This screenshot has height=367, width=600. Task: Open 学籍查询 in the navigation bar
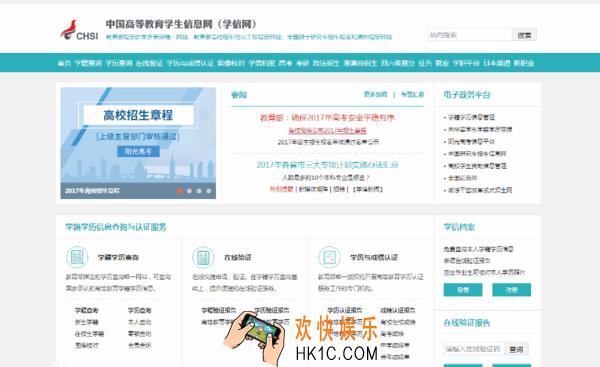88,63
